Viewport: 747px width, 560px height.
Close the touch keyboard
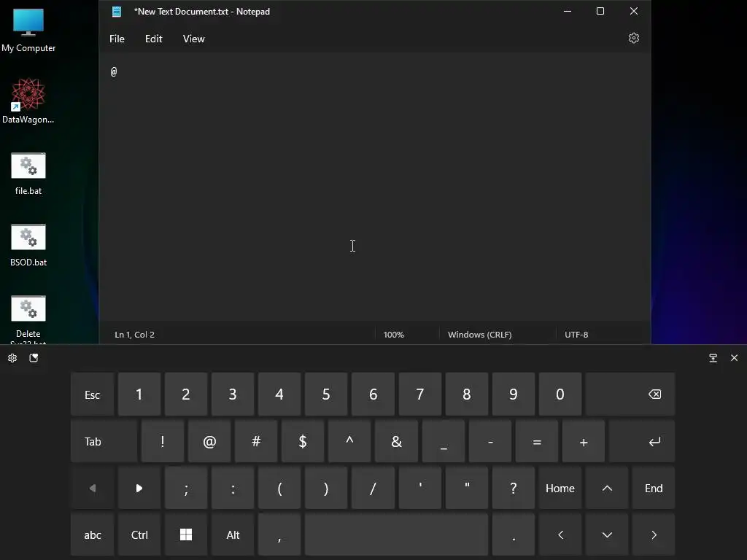coord(734,358)
